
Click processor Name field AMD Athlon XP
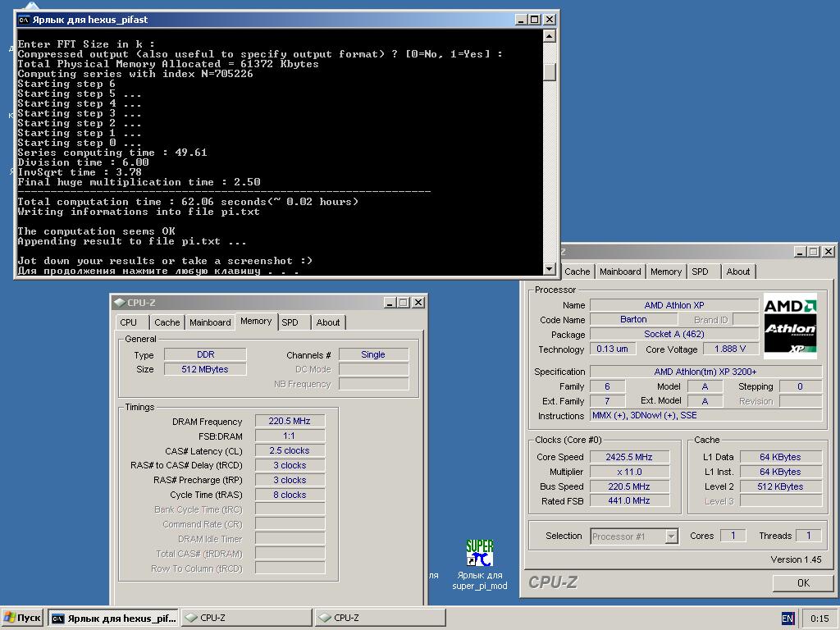(674, 305)
